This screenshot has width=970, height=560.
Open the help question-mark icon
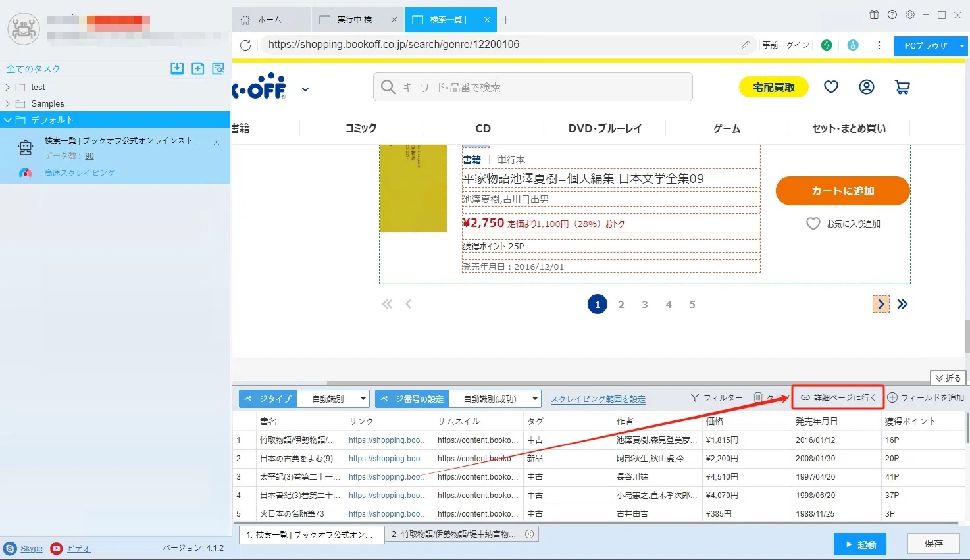pyautogui.click(x=892, y=14)
